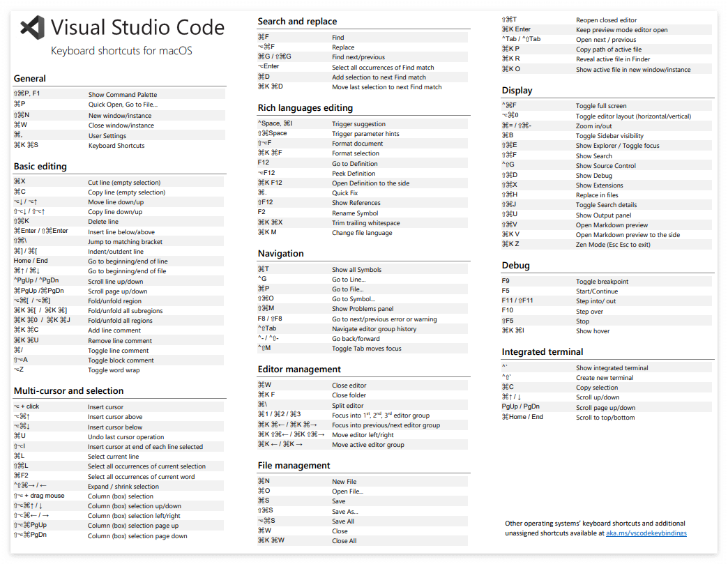Select 'Cut line (empty selection)' text

124,183
